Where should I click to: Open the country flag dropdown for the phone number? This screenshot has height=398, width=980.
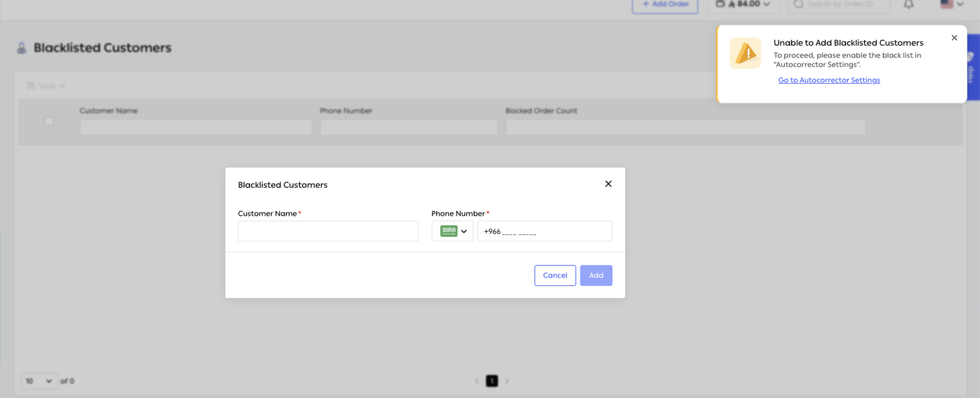click(x=452, y=231)
